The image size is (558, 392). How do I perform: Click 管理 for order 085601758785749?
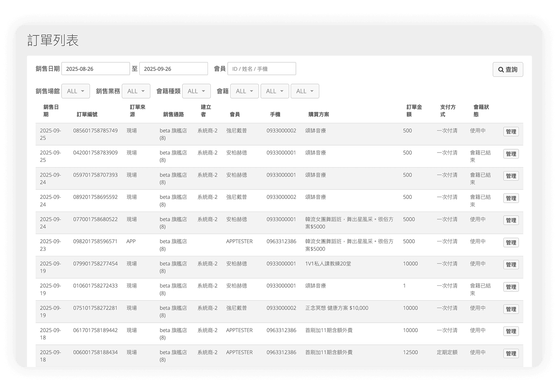(x=511, y=132)
